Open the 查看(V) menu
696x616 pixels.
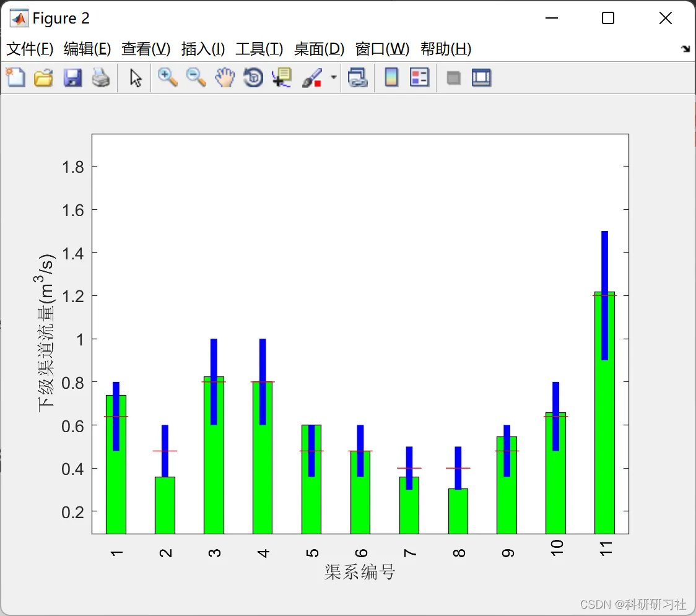pyautogui.click(x=146, y=49)
